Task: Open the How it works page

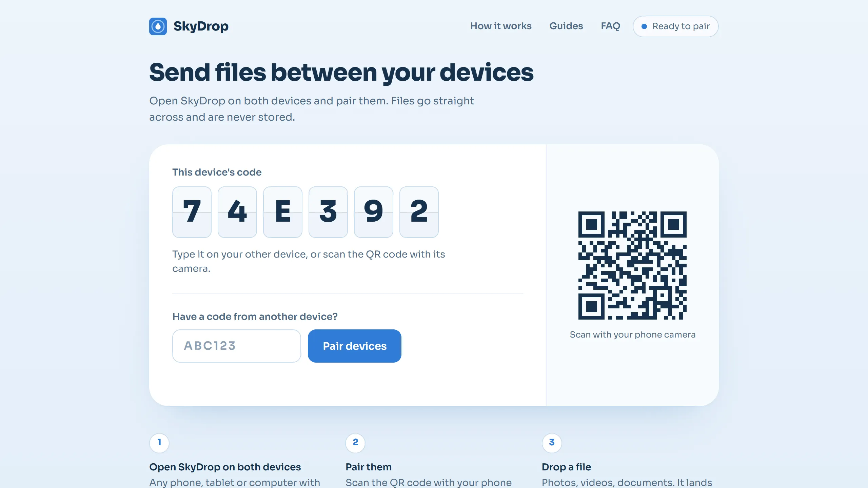Action: [501, 26]
